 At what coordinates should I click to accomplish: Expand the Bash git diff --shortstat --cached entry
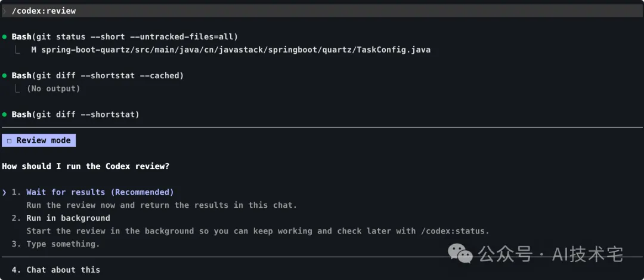click(98, 76)
